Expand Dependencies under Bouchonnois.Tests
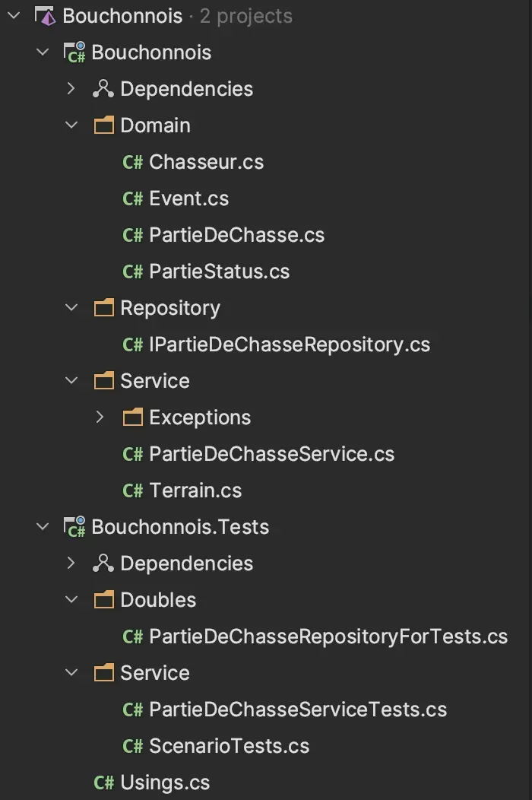This screenshot has height=800, width=532. coord(71,563)
